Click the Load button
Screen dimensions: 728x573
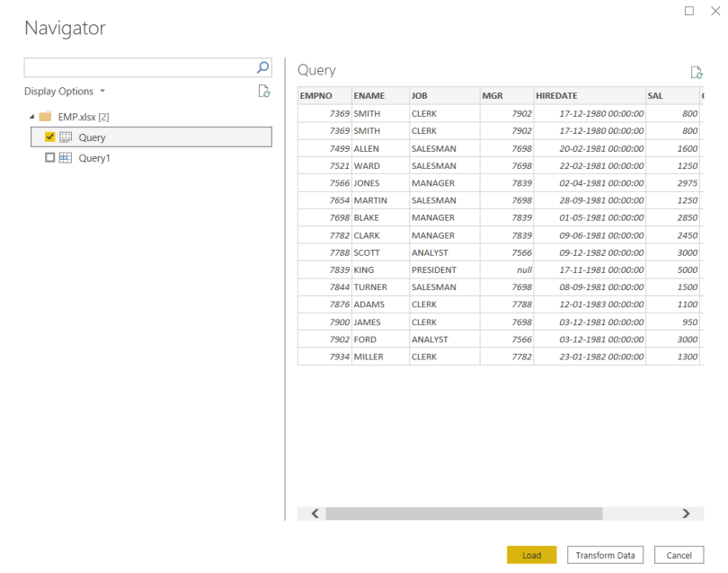pyautogui.click(x=531, y=555)
